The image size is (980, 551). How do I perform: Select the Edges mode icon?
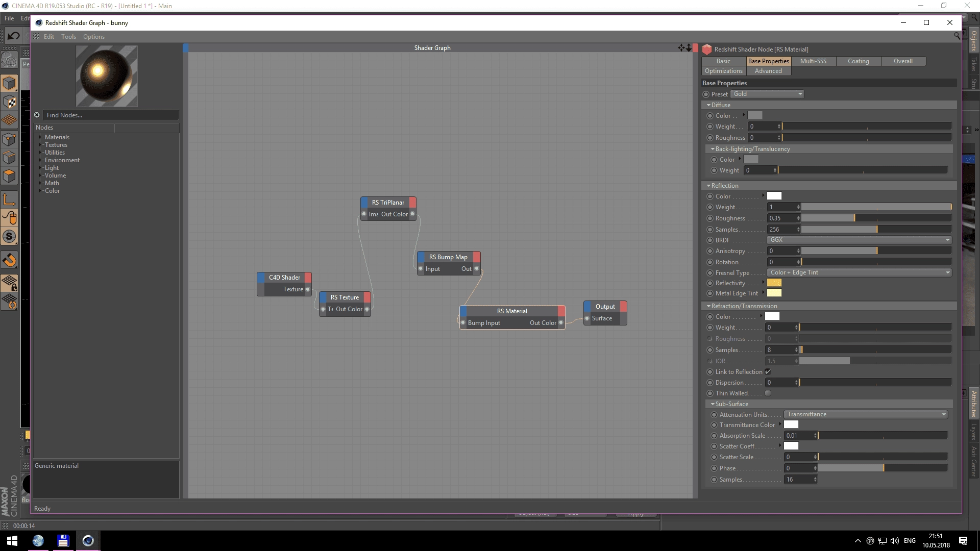(x=9, y=158)
